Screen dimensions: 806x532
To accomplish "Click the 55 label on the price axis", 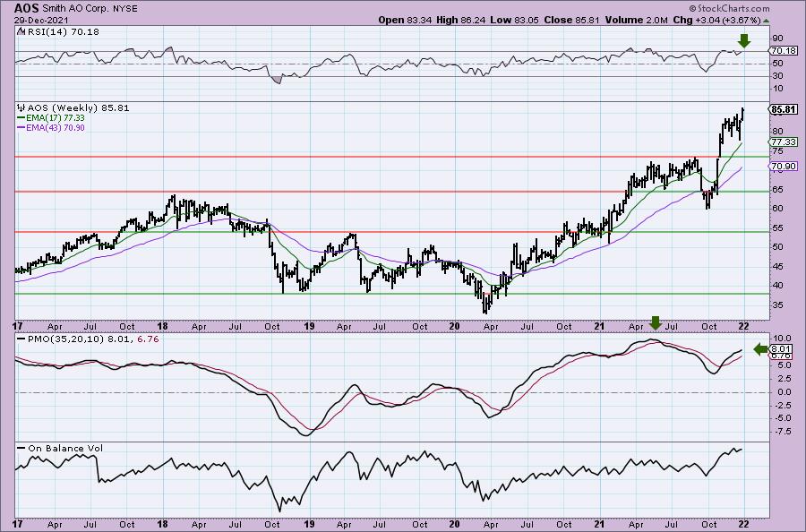I will click(777, 227).
